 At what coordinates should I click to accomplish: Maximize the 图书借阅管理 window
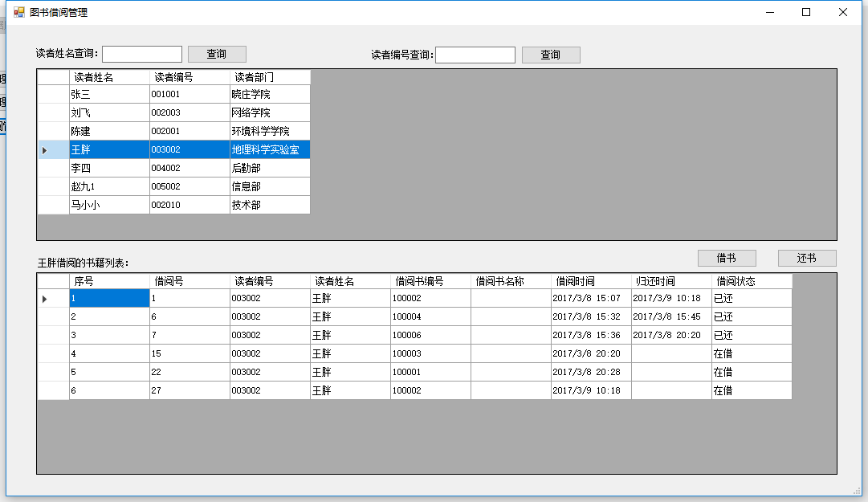pos(806,12)
